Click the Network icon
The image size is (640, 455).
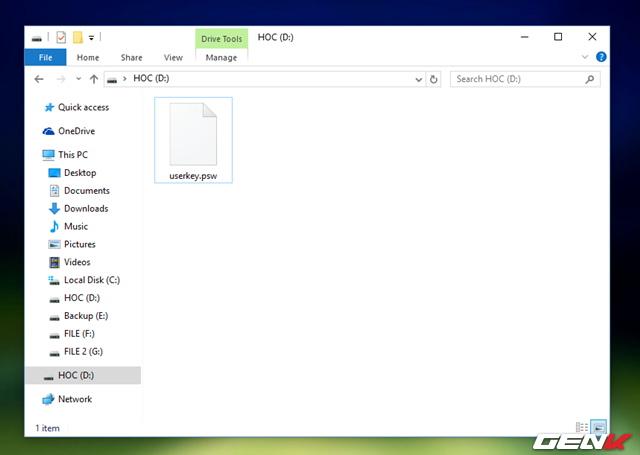[x=48, y=399]
